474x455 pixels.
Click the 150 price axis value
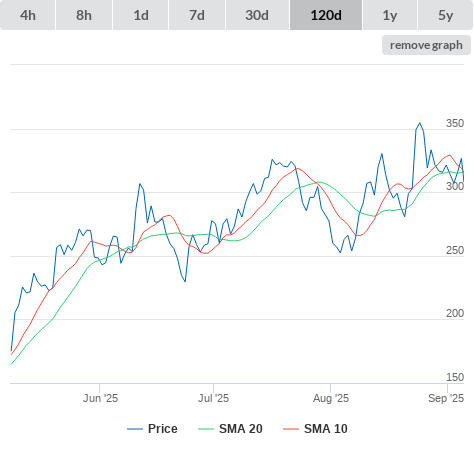pos(455,377)
